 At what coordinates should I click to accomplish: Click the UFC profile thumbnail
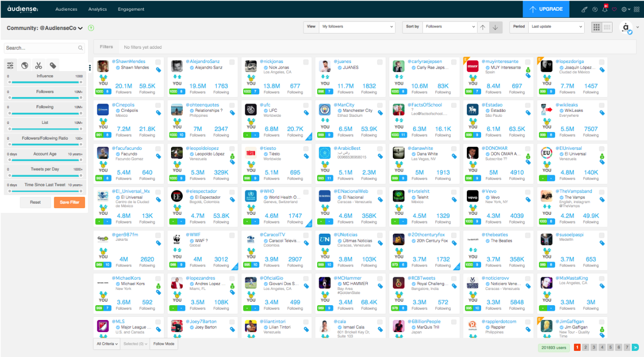[x=251, y=110]
